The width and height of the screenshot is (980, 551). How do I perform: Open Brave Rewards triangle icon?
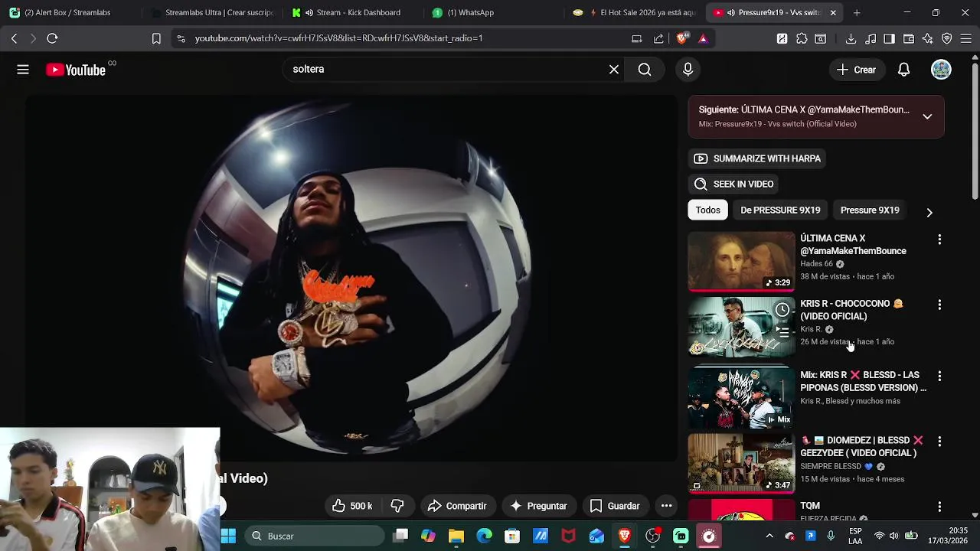click(703, 38)
